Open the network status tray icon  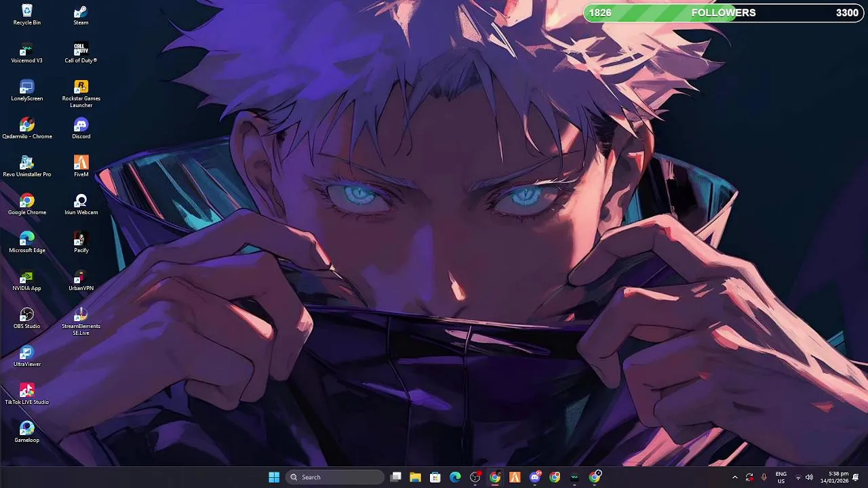coord(798,477)
